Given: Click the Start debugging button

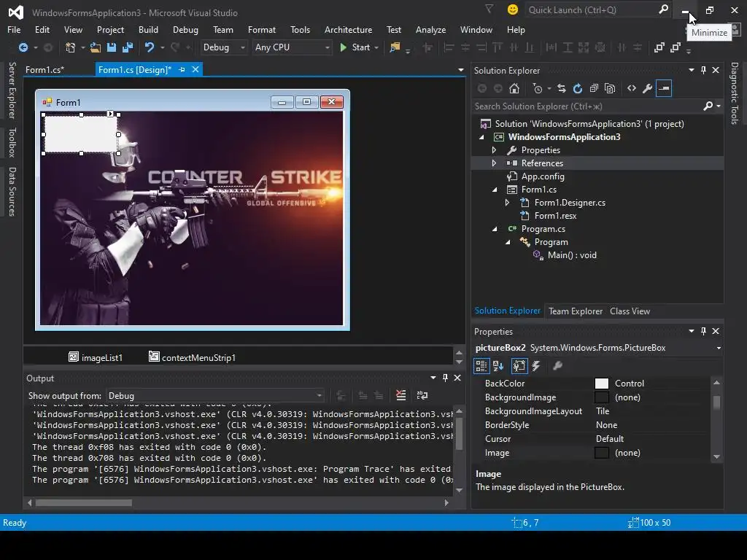Looking at the screenshot, I should coord(355,47).
